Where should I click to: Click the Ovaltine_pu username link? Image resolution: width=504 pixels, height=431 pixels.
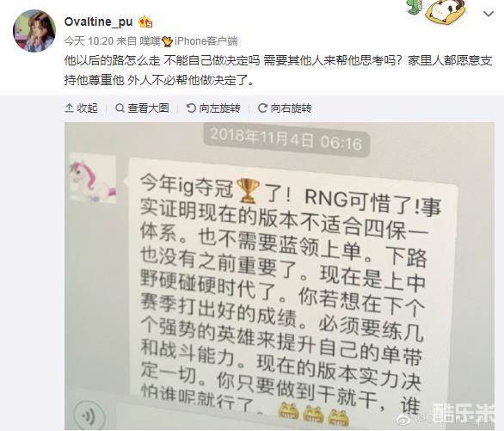point(98,22)
